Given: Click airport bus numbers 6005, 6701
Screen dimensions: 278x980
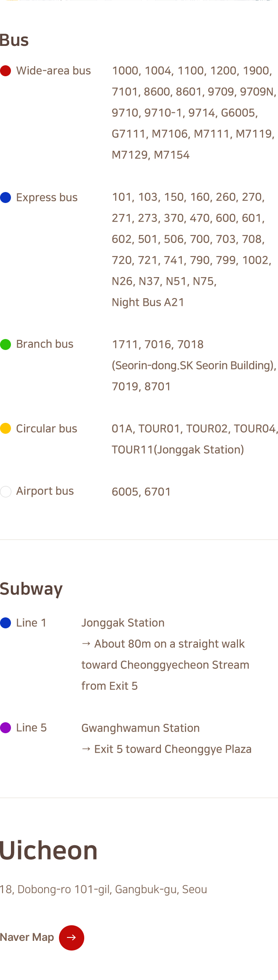Looking at the screenshot, I should point(141,492).
